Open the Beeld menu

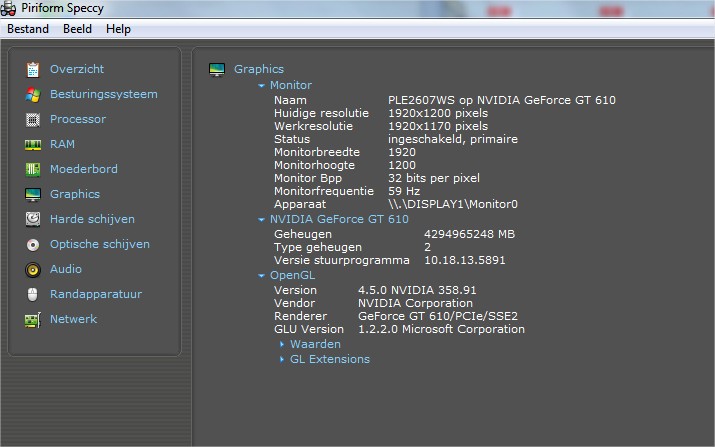click(78, 29)
